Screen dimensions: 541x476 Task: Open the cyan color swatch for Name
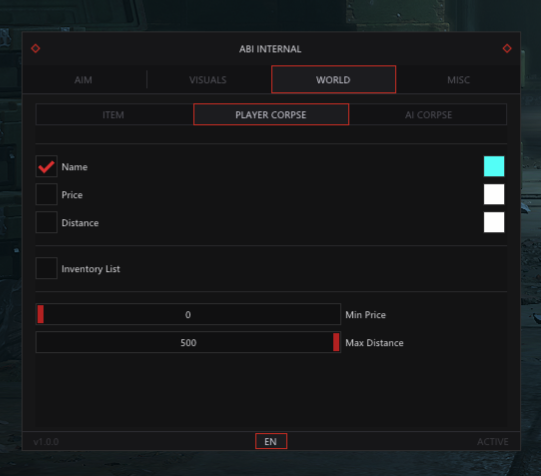point(494,166)
